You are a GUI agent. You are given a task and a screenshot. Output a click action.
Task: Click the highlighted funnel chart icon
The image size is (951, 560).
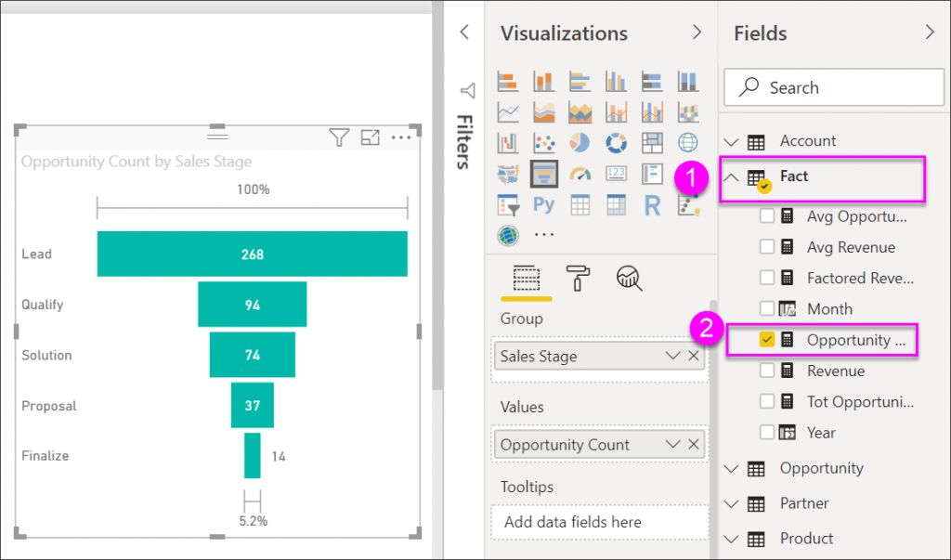click(543, 174)
